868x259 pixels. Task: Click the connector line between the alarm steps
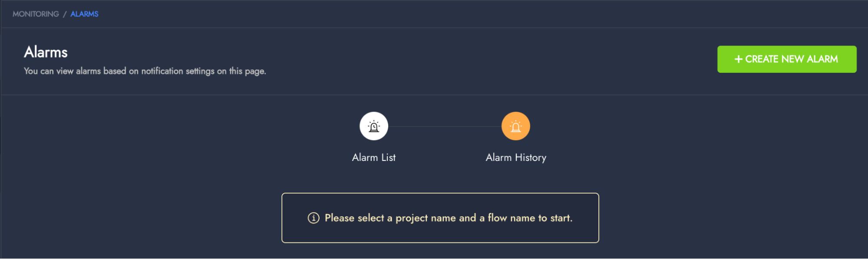click(445, 126)
